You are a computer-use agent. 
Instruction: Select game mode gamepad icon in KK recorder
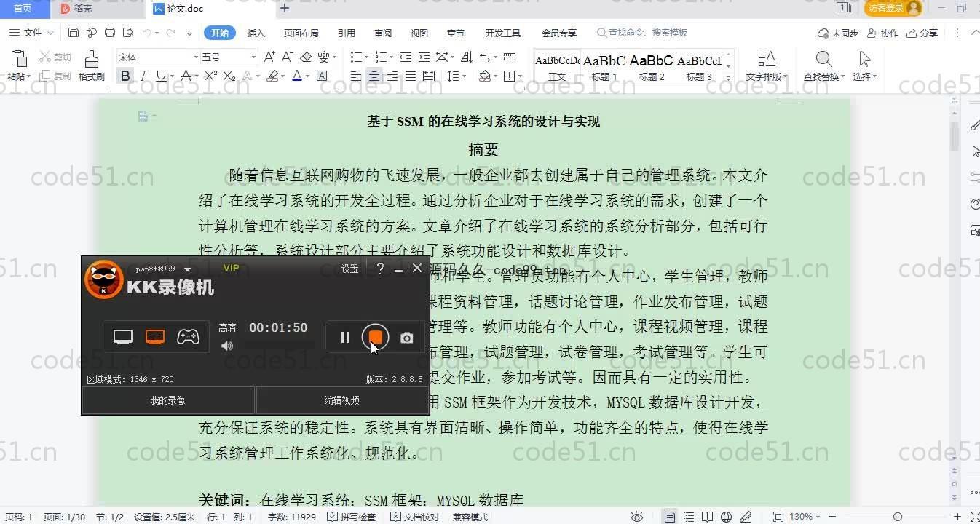pyautogui.click(x=188, y=337)
